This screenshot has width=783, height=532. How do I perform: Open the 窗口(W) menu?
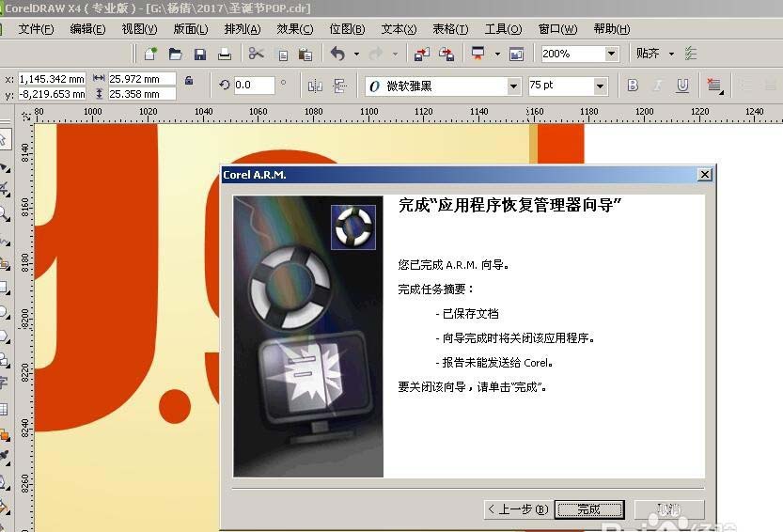(x=557, y=29)
